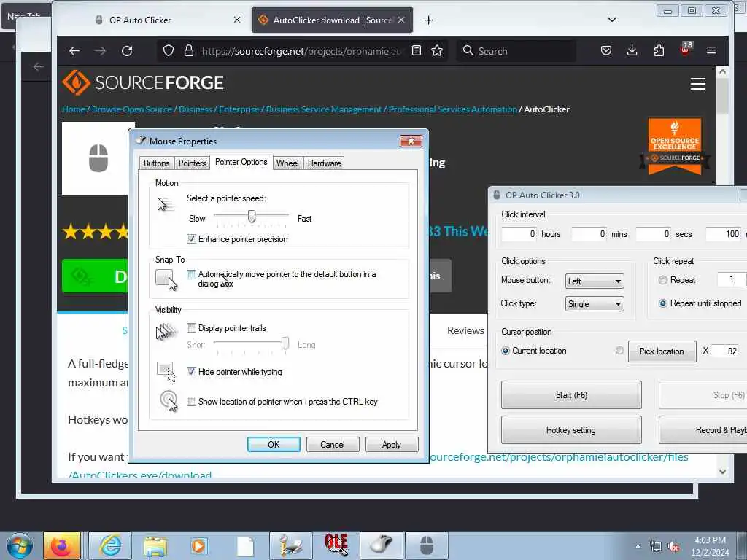747x560 pixels.
Task: Click Cancel in Mouse Properties
Action: [x=333, y=444]
